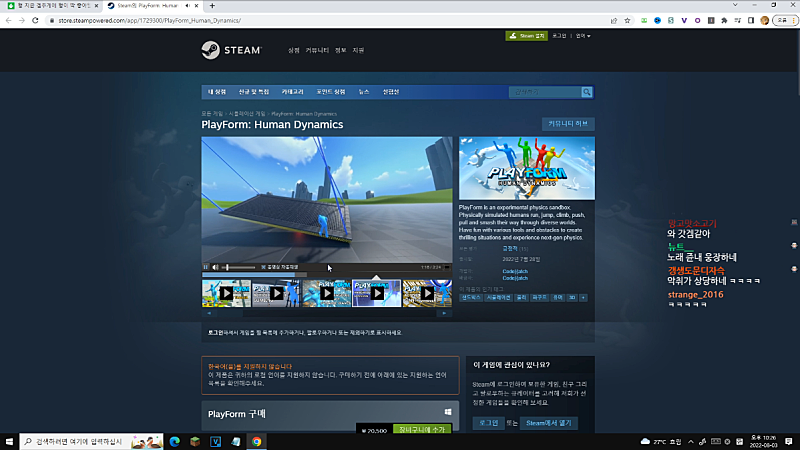Viewport: 800px width, 450px height.
Task: Open the 카테고리 tab
Action: (x=292, y=92)
